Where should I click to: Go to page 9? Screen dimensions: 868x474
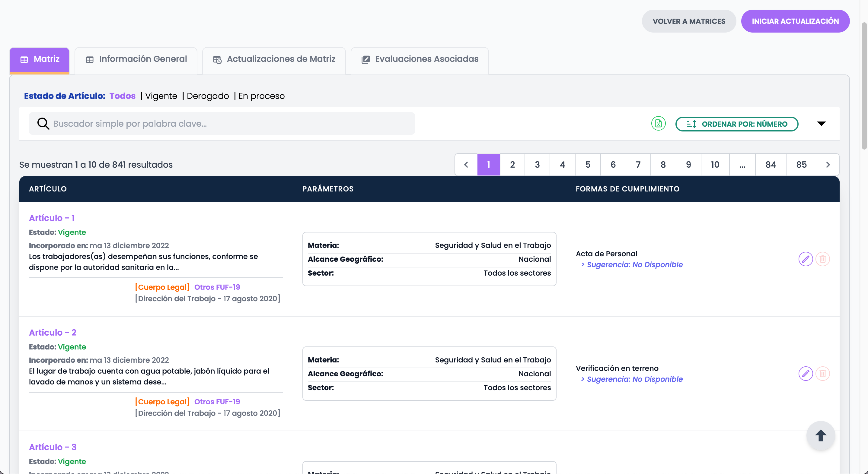point(688,165)
